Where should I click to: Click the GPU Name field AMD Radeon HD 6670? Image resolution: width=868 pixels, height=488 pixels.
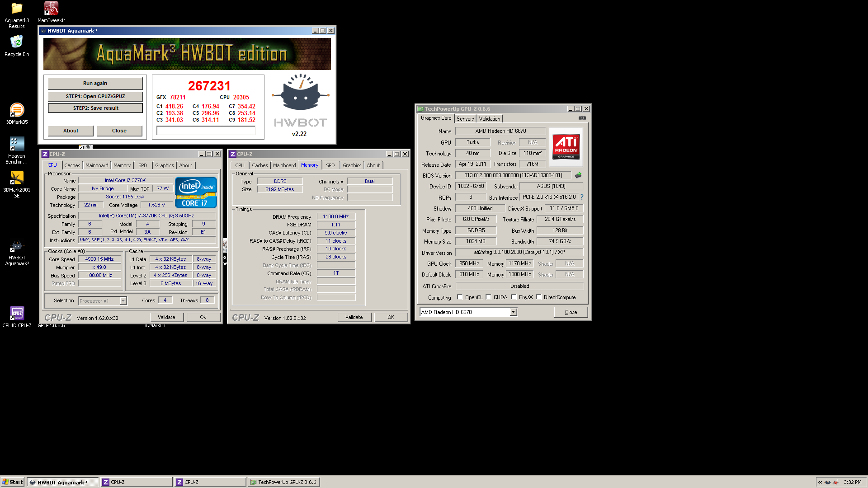500,131
